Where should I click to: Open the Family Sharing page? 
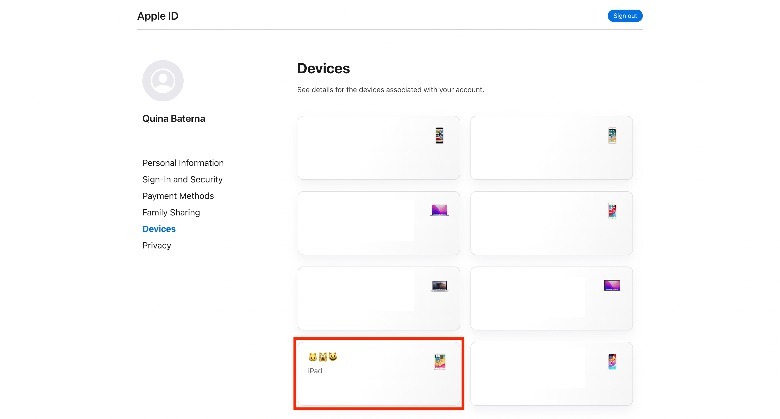coord(171,212)
